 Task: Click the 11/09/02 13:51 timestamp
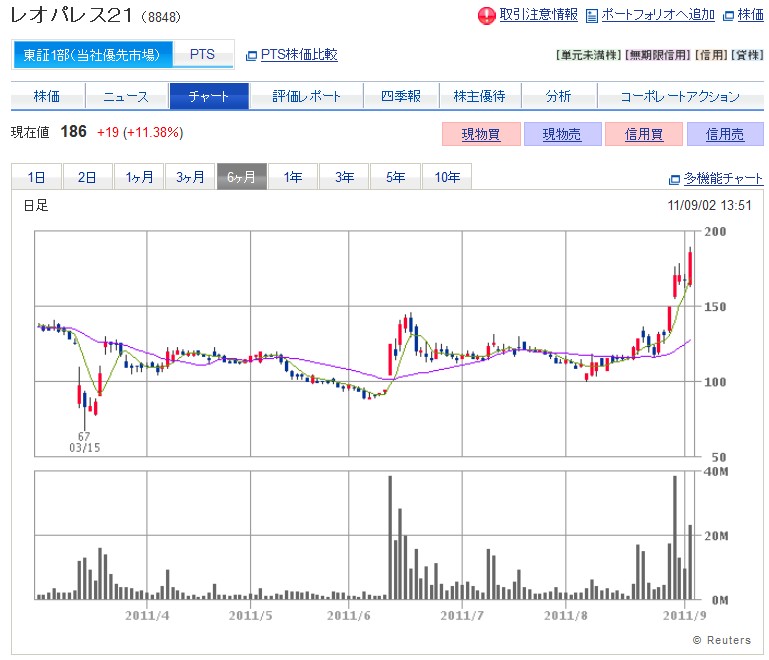pos(709,205)
